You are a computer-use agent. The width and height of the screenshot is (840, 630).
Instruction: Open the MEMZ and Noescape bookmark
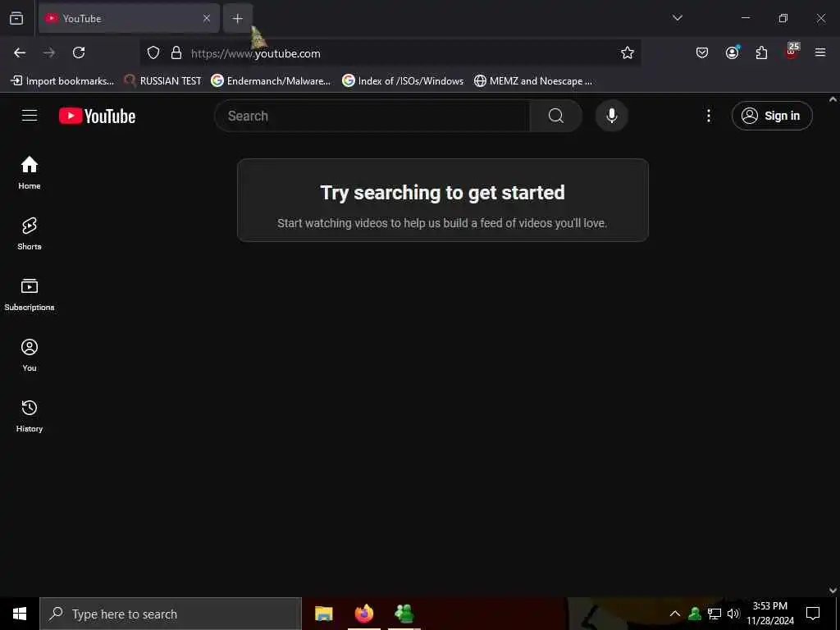click(x=533, y=81)
